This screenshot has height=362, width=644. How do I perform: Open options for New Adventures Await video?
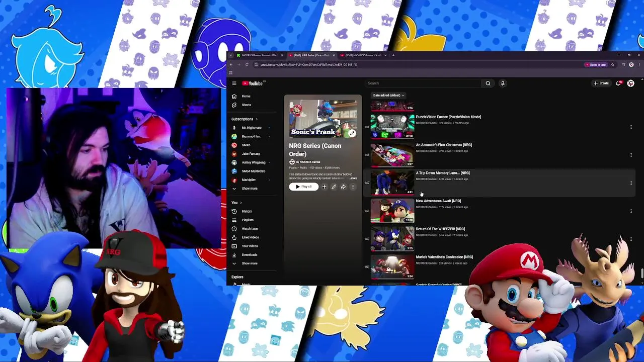[x=631, y=211]
